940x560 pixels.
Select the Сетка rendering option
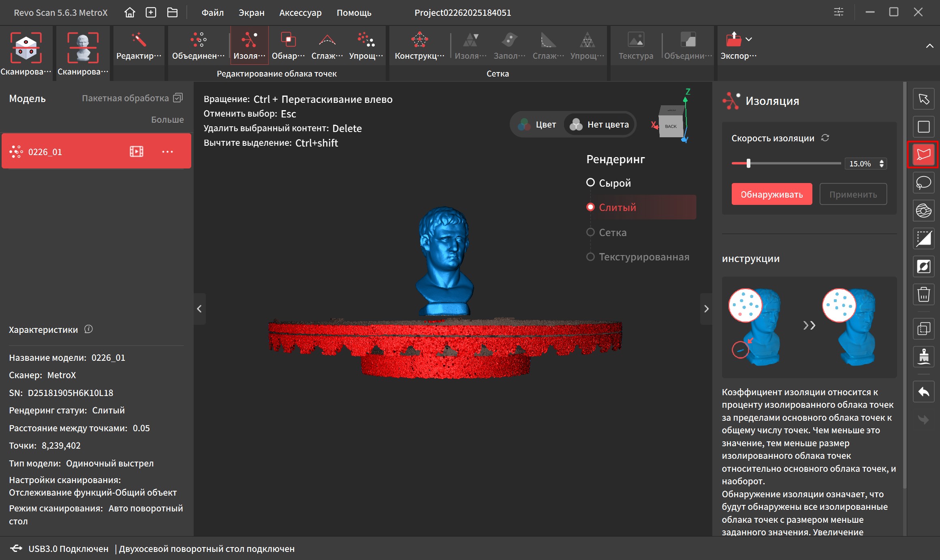click(x=590, y=232)
